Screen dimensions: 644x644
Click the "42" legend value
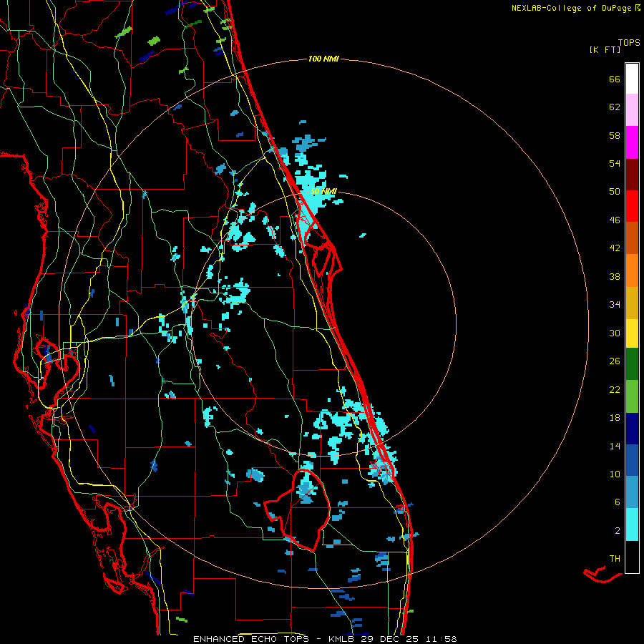(x=615, y=248)
